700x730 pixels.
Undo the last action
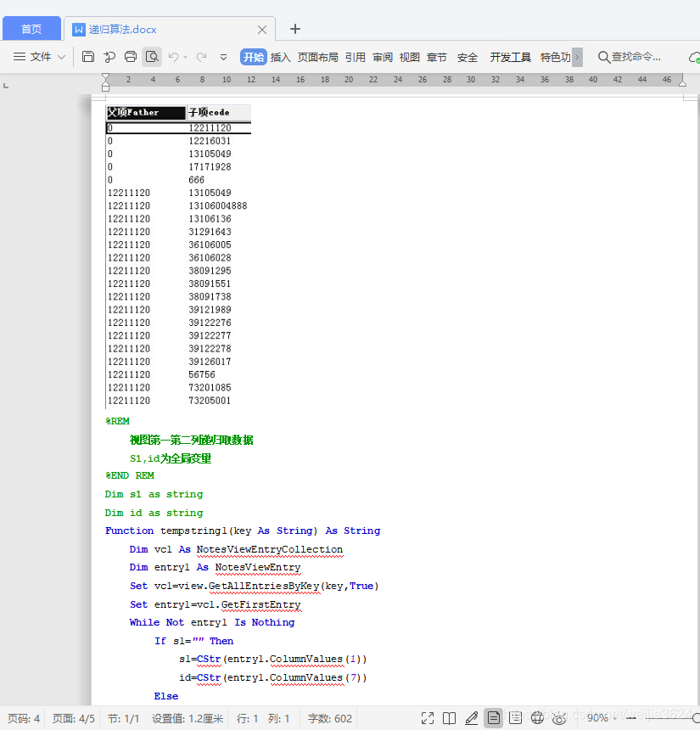[x=173, y=57]
